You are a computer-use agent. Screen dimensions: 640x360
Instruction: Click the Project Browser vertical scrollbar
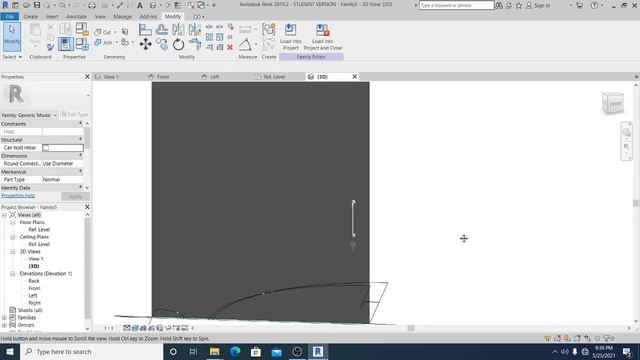(x=87, y=269)
